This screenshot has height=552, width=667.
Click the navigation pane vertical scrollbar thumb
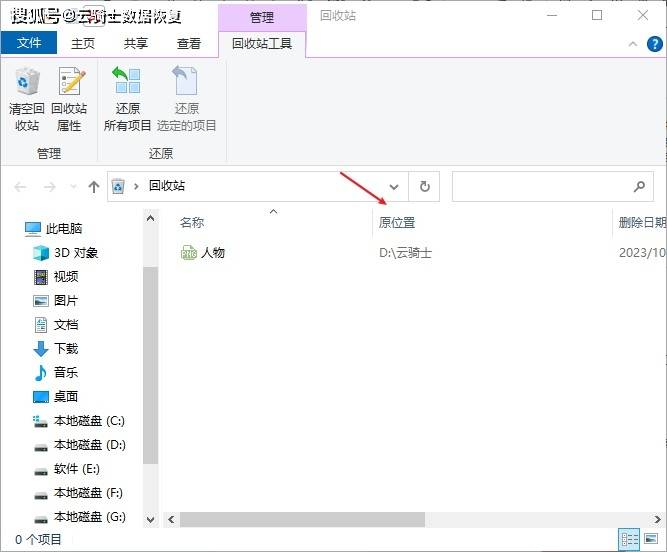tap(150, 365)
